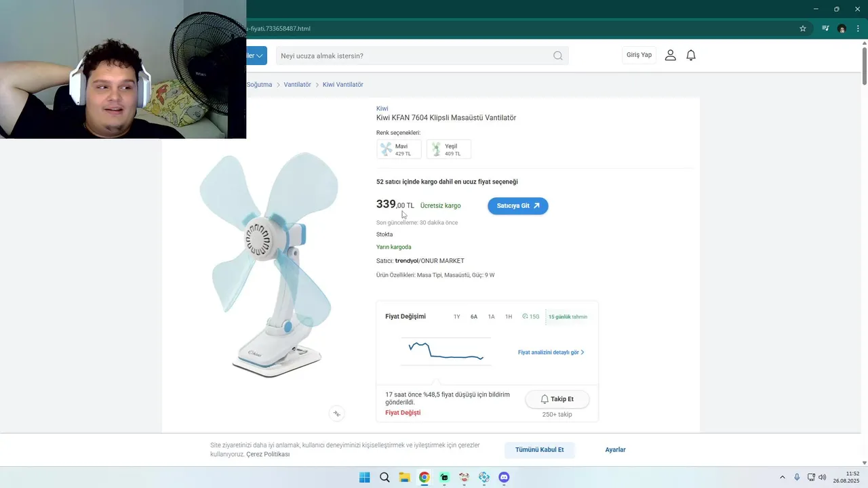Image resolution: width=868 pixels, height=488 pixels.
Task: Click the product title Kiwi KFAN 7604
Action: tap(446, 118)
